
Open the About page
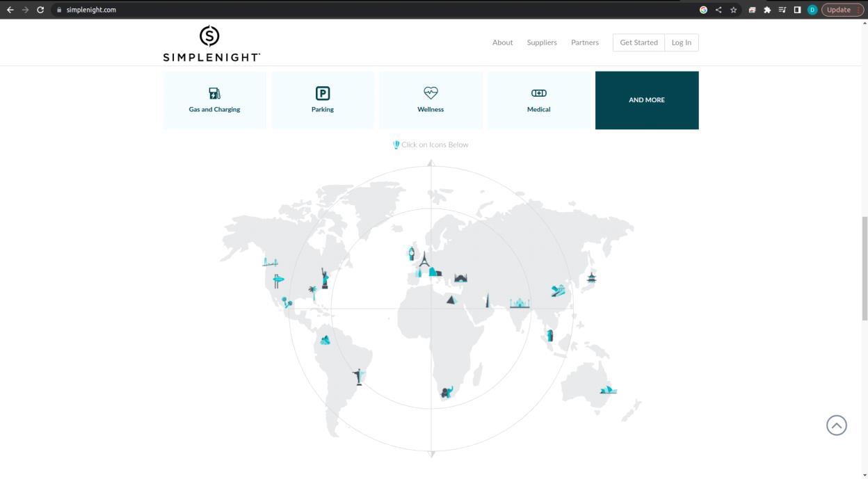pyautogui.click(x=502, y=42)
